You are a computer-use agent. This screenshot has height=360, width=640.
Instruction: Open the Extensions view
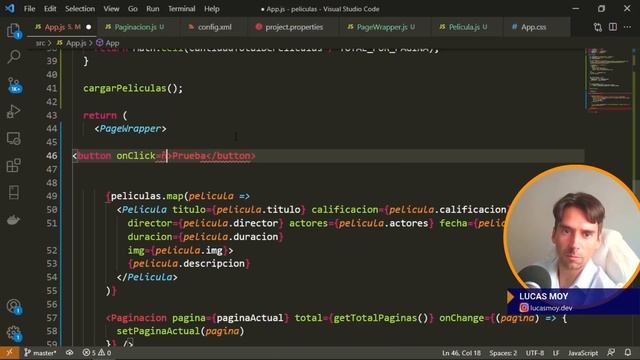pyautogui.click(x=13, y=165)
